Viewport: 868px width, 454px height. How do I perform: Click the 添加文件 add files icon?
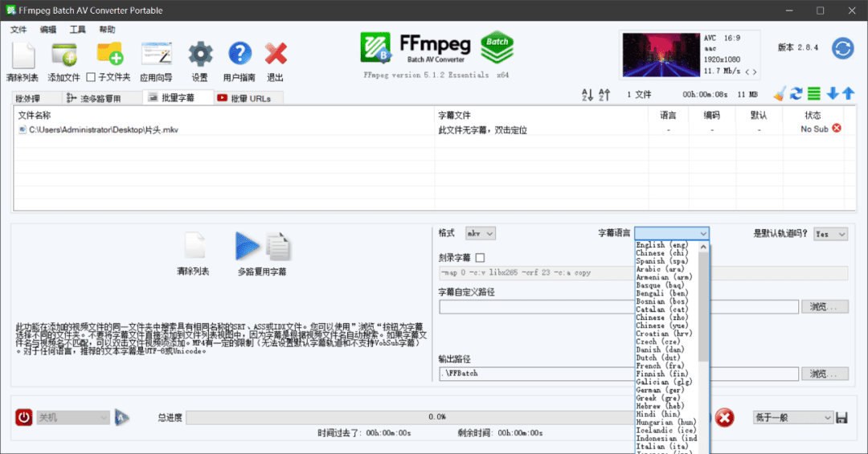[63, 55]
